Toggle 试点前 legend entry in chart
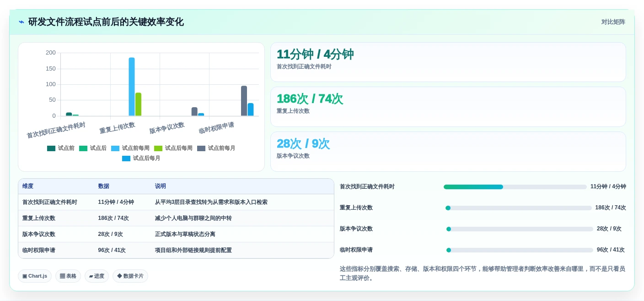The width and height of the screenshot is (644, 301). [61, 148]
